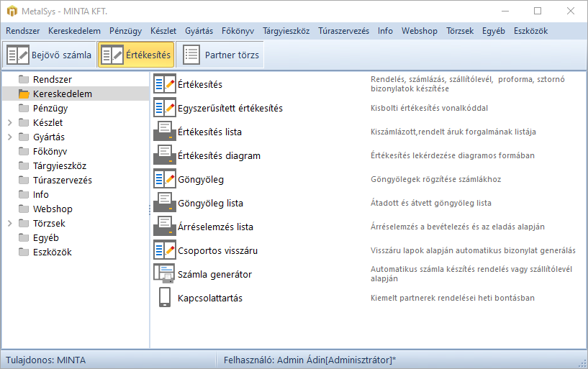Click the Egyszerűsített értékesítés icon
The width and height of the screenshot is (588, 369).
coord(164,108)
